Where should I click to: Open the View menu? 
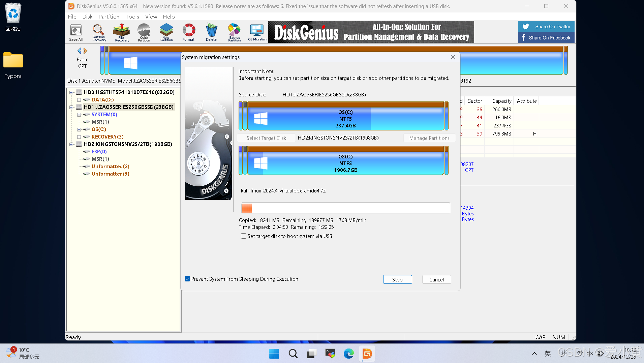[151, 17]
